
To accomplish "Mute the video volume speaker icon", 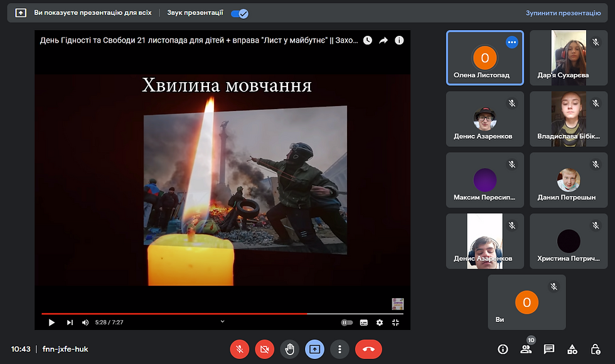I will (x=85, y=323).
